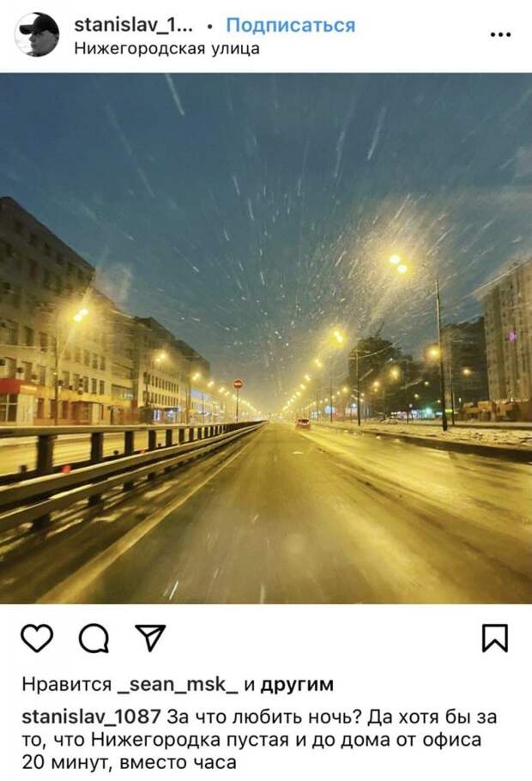Like the post with the heart icon

(x=38, y=638)
